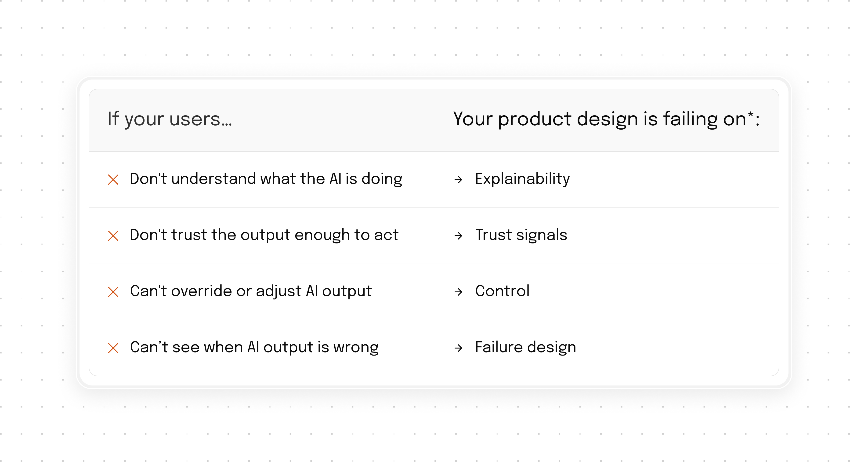Image resolution: width=868 pixels, height=465 pixels.
Task: Select text 'Can't override or adjust AI output'
Action: pos(251,291)
